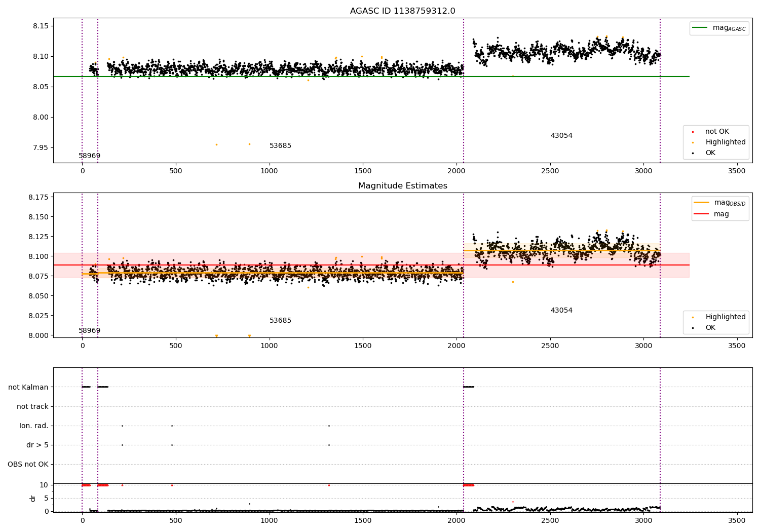Click y-tick '7.95' on the top plot
Image resolution: width=760 pixels, height=532 pixels.
tap(41, 148)
